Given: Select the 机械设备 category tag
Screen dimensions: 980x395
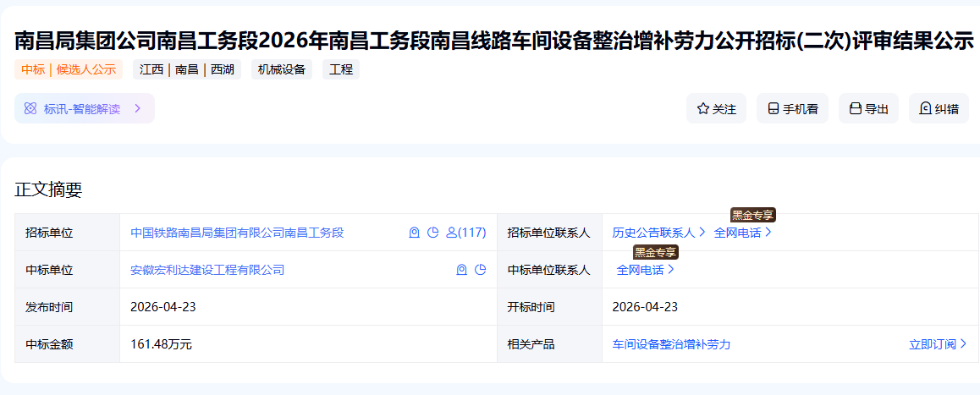Looking at the screenshot, I should [x=282, y=69].
